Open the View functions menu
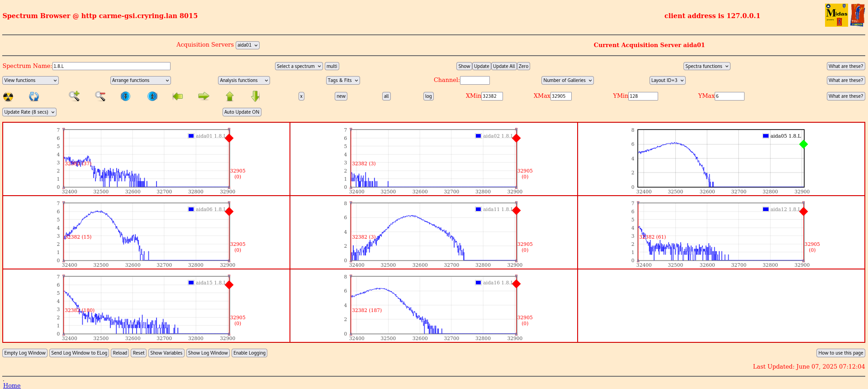The height and width of the screenshot is (389, 868). (30, 80)
